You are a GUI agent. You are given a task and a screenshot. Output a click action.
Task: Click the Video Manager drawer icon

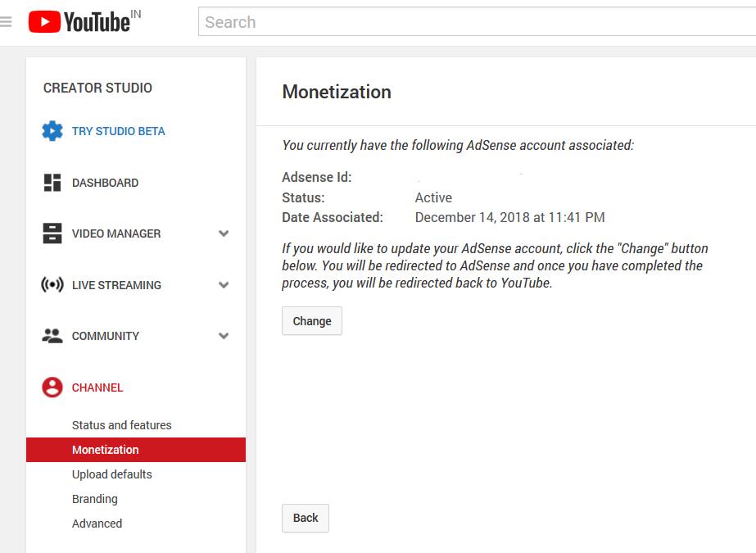(x=52, y=233)
